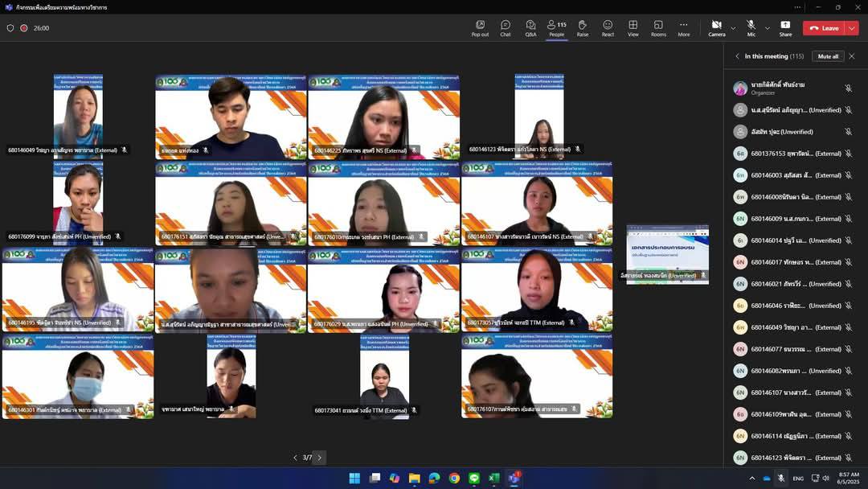Open the React emoji picker

(608, 28)
